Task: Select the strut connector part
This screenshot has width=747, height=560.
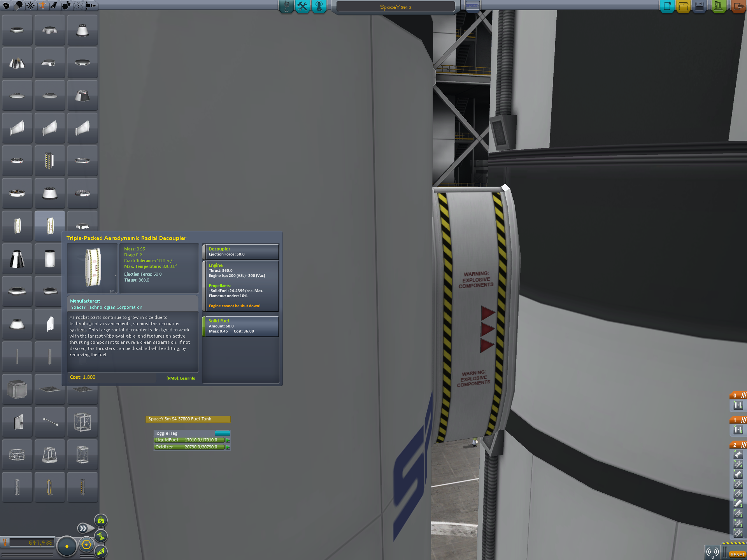Action: (x=50, y=422)
